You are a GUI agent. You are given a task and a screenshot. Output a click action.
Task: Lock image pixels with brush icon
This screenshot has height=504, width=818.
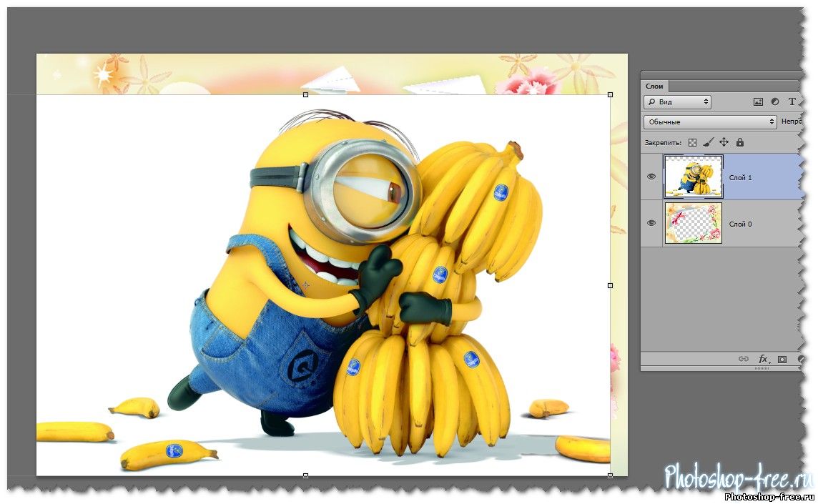pos(708,142)
